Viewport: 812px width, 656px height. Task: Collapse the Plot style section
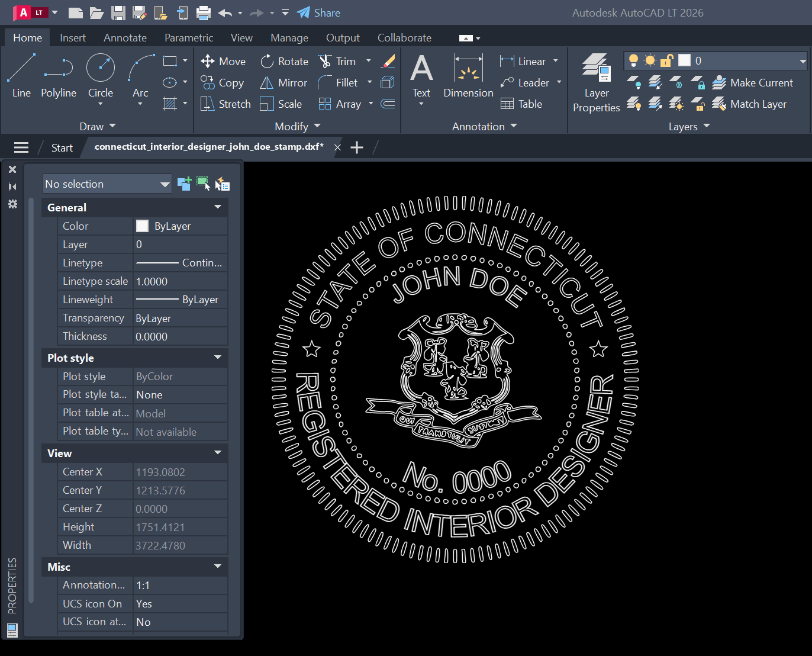tap(218, 358)
